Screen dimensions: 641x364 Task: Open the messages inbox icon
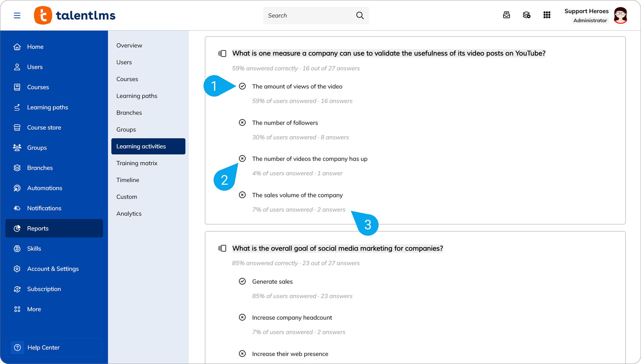[506, 15]
